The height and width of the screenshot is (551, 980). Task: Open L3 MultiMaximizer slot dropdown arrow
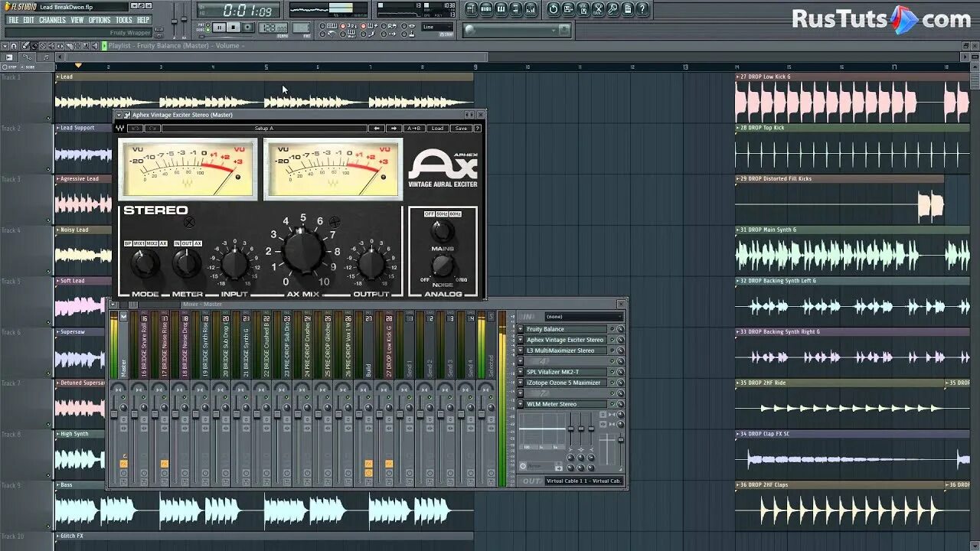(x=521, y=350)
